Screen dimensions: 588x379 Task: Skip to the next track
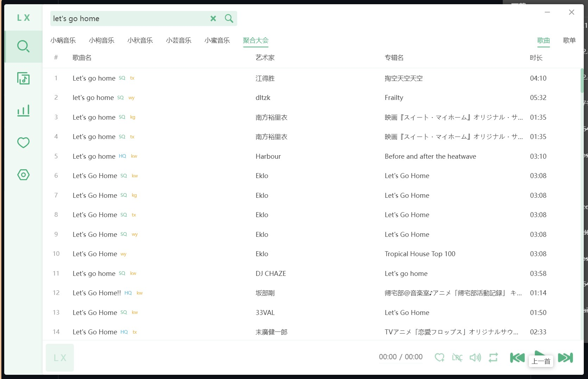[x=565, y=358]
